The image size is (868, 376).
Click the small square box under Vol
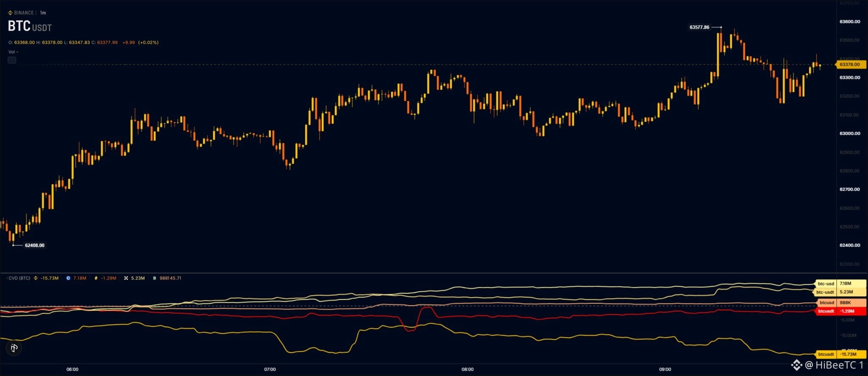point(12,60)
